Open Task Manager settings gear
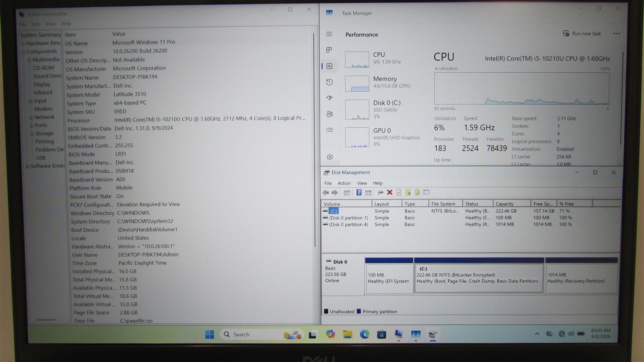This screenshot has width=644, height=362. pyautogui.click(x=330, y=157)
